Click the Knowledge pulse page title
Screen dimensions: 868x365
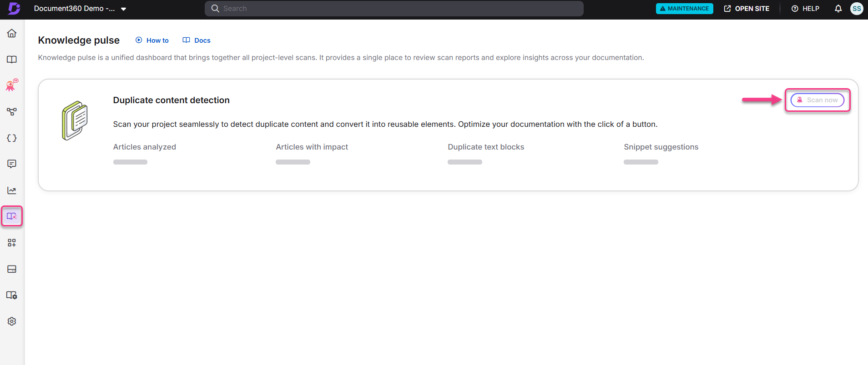[79, 40]
